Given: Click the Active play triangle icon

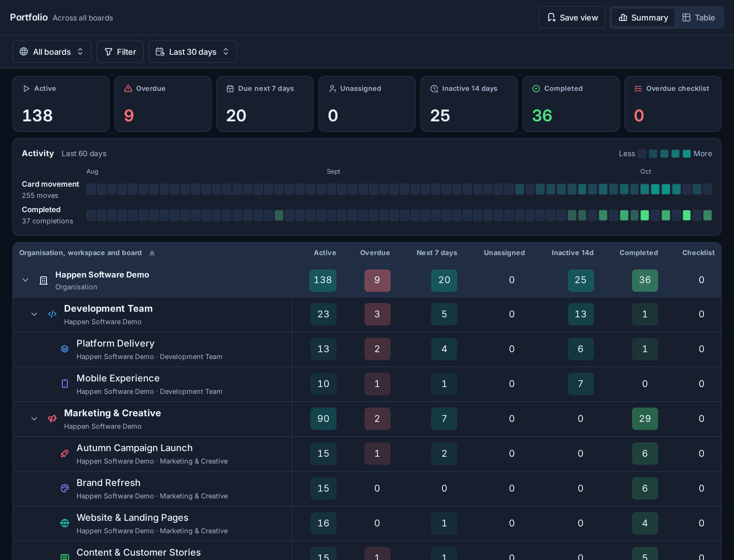Looking at the screenshot, I should point(26,88).
